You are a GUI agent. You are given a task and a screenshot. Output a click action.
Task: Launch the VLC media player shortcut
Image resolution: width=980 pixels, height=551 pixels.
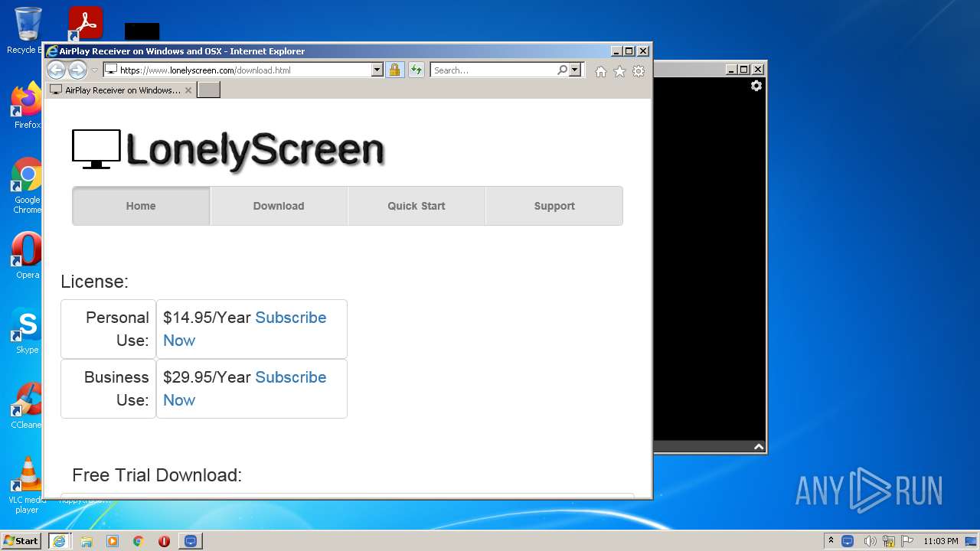(28, 485)
